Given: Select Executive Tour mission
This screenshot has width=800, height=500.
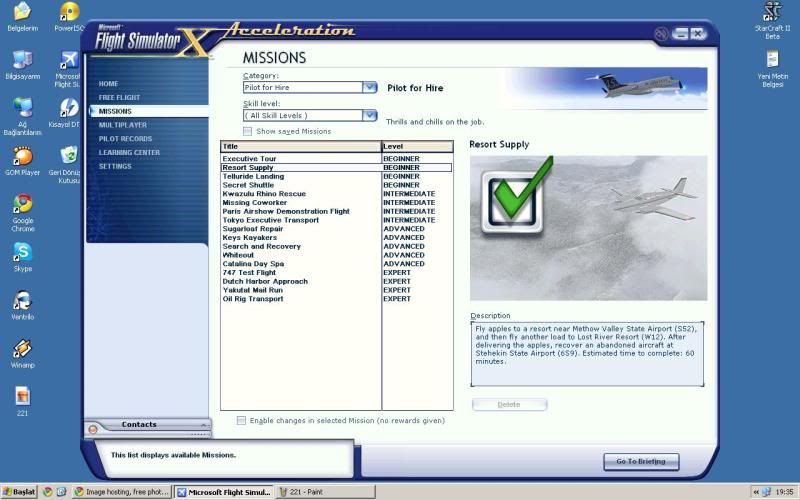Looking at the screenshot, I should (x=336, y=159).
